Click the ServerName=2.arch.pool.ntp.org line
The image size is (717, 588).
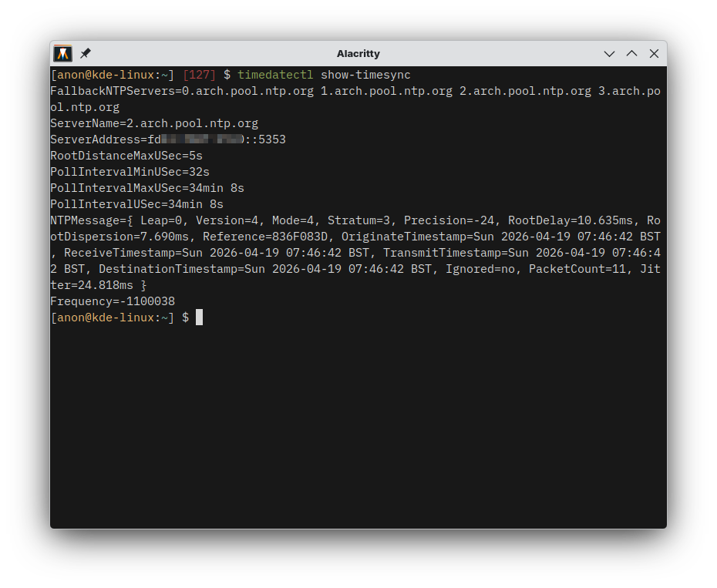[154, 123]
